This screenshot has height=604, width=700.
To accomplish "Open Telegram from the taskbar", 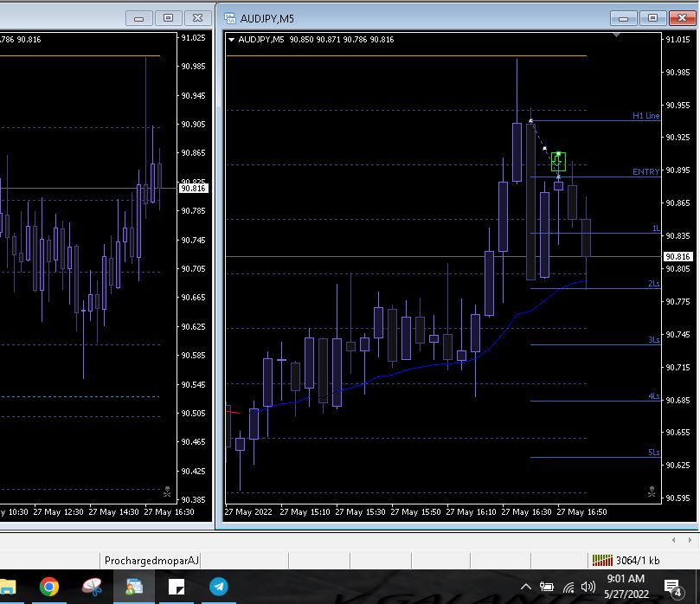I will tap(219, 588).
